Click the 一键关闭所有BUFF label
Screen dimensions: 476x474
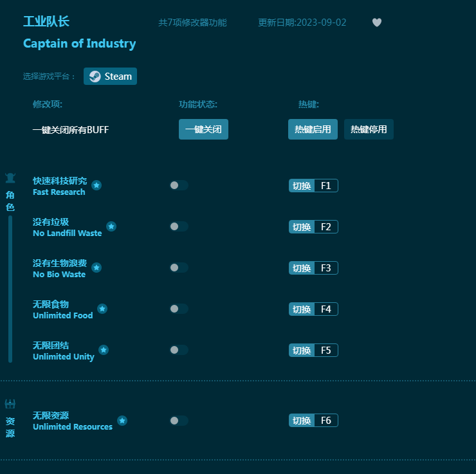71,130
